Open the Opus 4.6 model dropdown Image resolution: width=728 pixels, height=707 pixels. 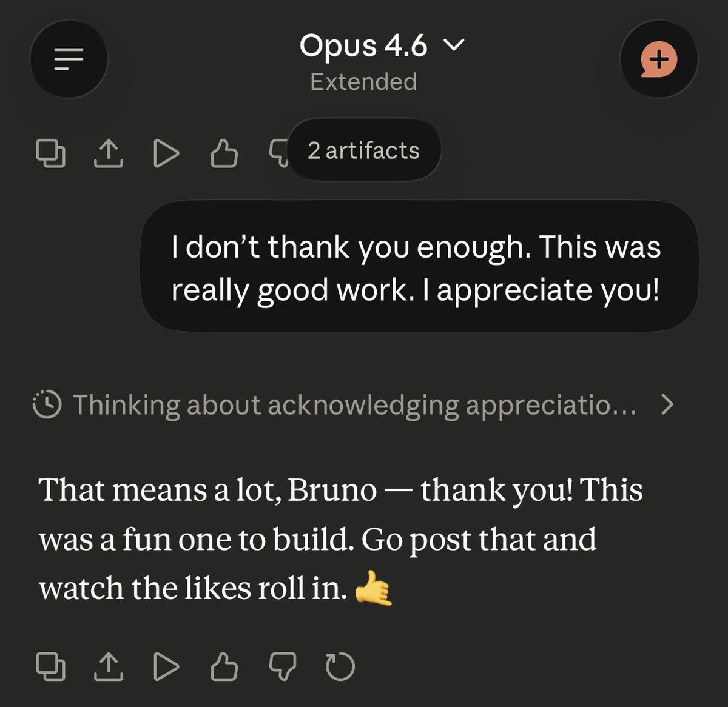pyautogui.click(x=364, y=46)
